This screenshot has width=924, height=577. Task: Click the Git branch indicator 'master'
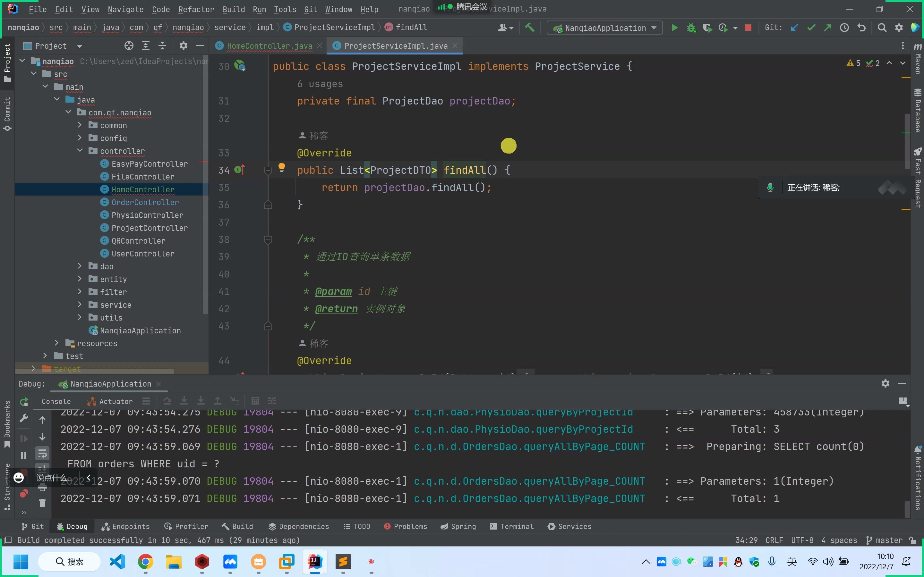[890, 540]
